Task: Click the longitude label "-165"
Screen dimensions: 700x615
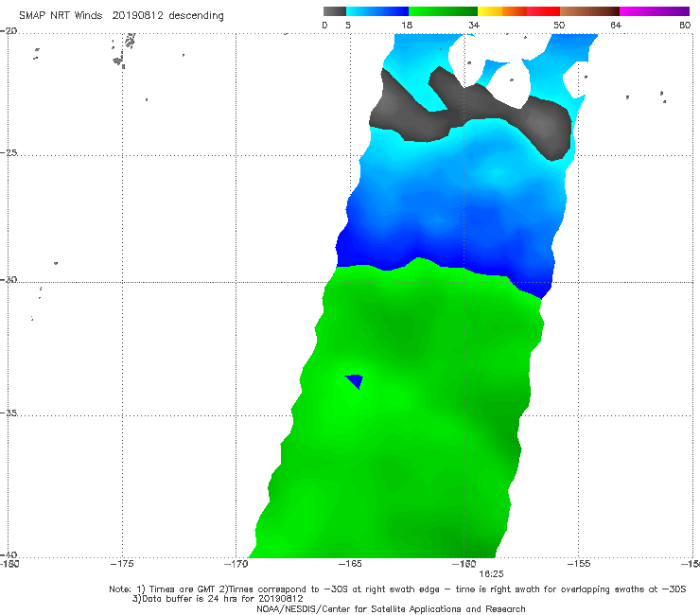Action: [x=350, y=564]
